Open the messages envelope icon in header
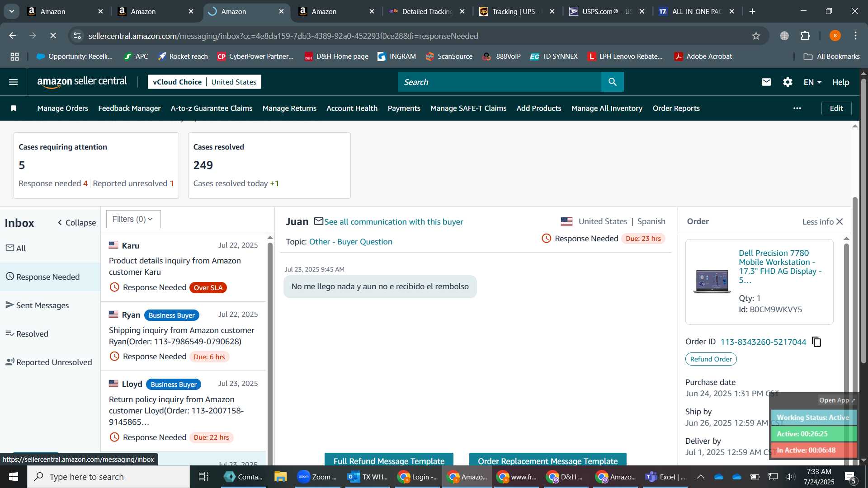 766,82
